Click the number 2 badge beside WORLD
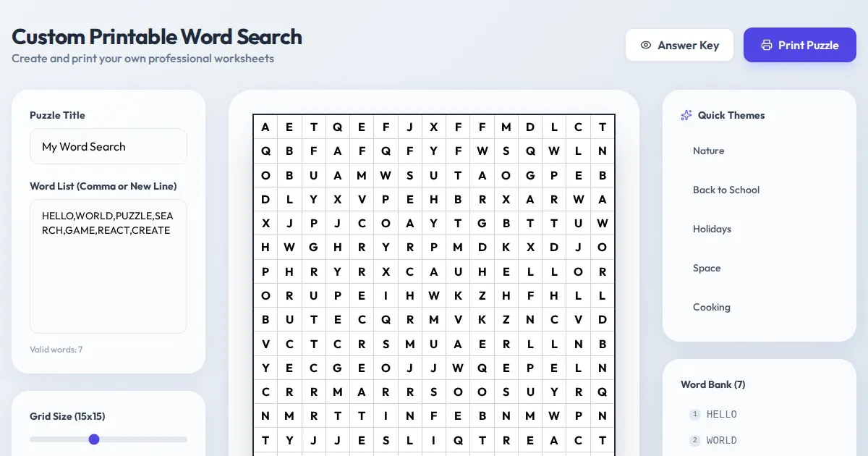868x456 pixels. (x=695, y=441)
